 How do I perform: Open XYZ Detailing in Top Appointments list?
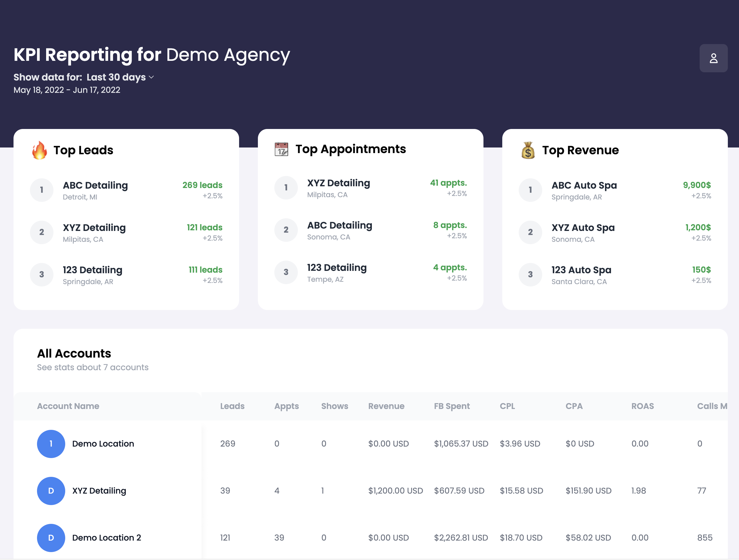(x=338, y=183)
